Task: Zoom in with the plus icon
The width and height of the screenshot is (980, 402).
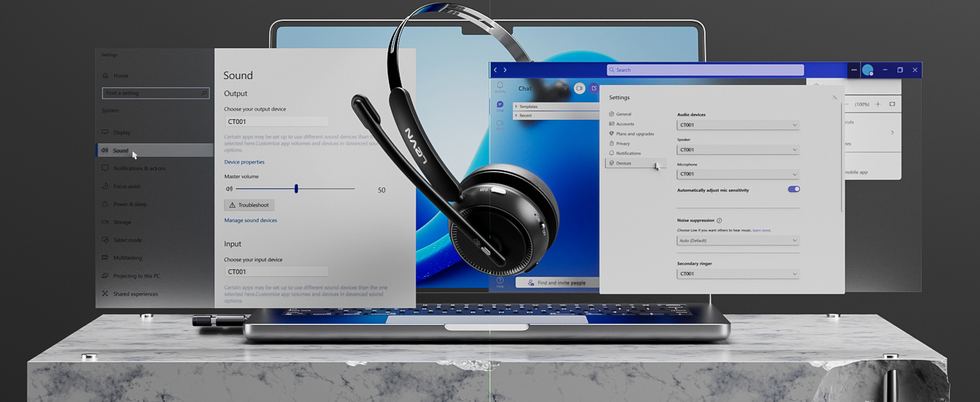Action: (x=878, y=104)
